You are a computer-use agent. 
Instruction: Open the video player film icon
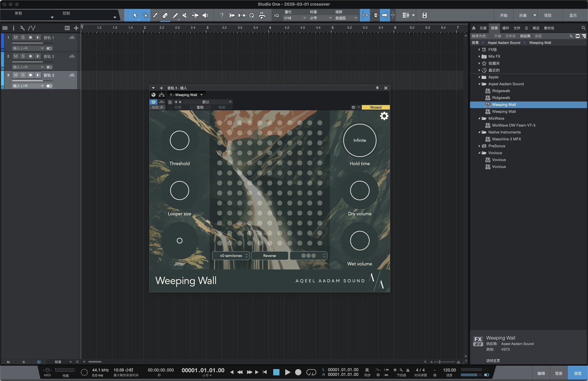[x=424, y=15]
